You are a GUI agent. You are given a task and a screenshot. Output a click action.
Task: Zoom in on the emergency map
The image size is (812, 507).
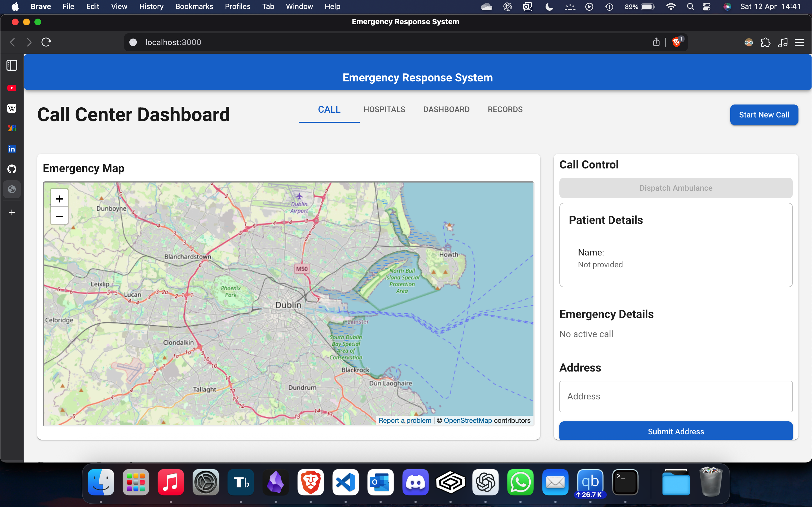pyautogui.click(x=59, y=199)
